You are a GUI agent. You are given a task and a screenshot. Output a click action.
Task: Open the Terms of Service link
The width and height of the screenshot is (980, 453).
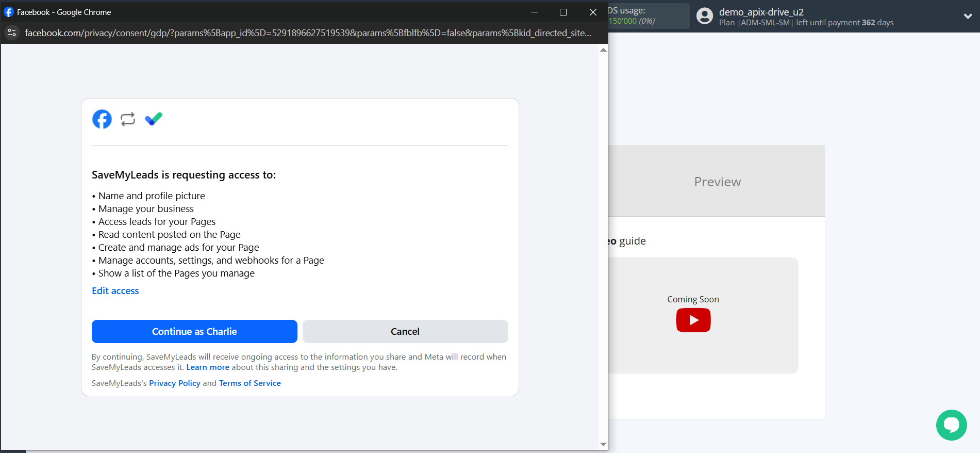(250, 383)
